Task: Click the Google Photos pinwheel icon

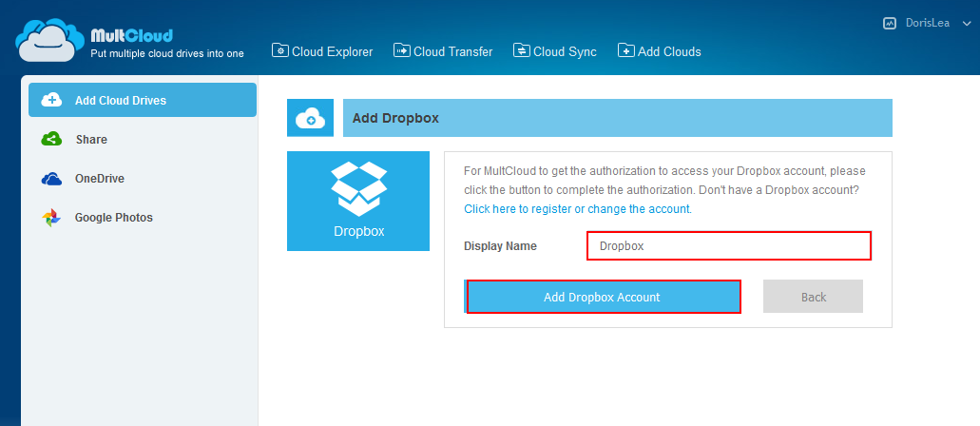Action: (51, 218)
